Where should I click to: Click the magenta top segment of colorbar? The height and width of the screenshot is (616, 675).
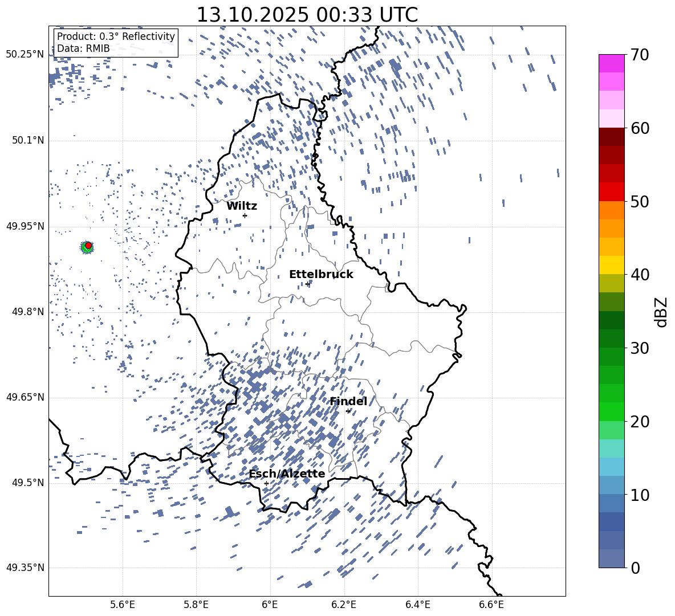point(612,63)
